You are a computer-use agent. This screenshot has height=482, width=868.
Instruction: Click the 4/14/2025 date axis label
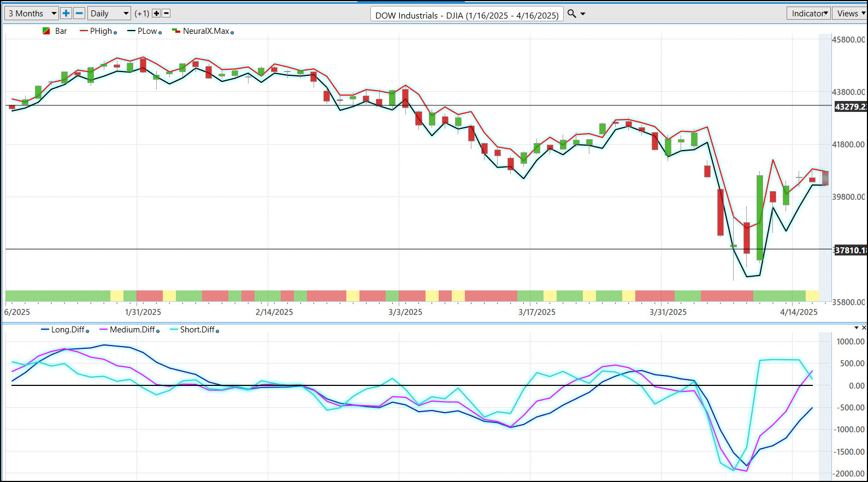pyautogui.click(x=799, y=312)
